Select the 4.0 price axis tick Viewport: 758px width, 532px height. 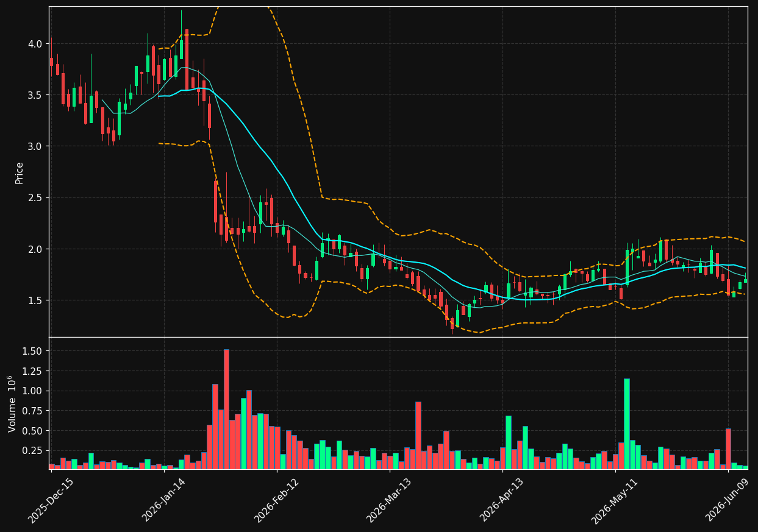[x=35, y=44]
